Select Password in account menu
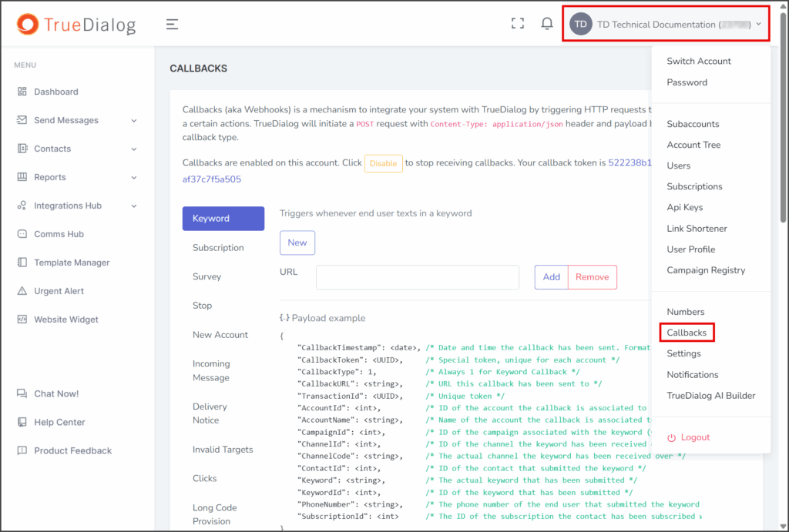The height and width of the screenshot is (532, 789). pyautogui.click(x=687, y=82)
